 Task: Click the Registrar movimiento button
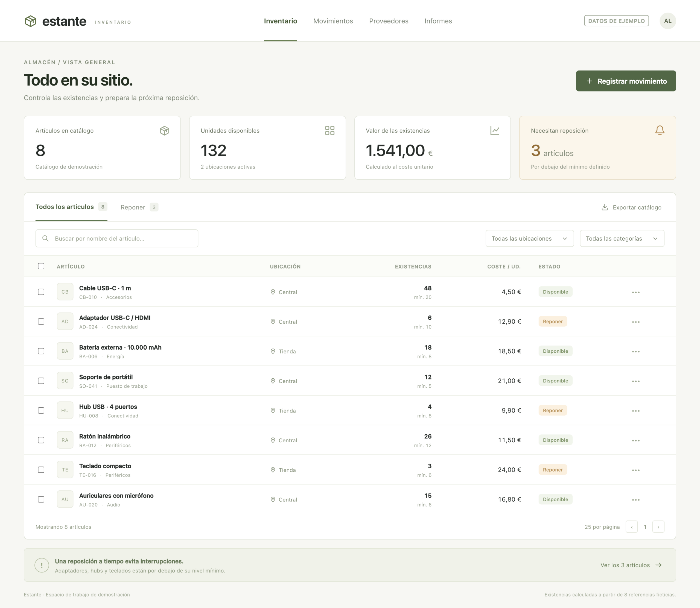click(626, 81)
